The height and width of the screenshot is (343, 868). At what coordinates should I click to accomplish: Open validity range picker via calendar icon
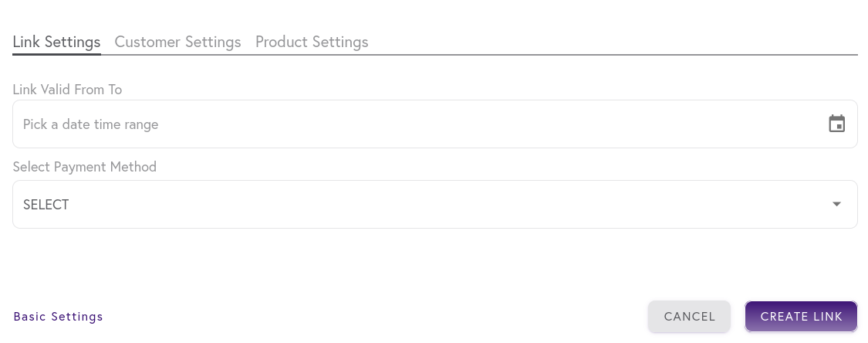click(836, 124)
